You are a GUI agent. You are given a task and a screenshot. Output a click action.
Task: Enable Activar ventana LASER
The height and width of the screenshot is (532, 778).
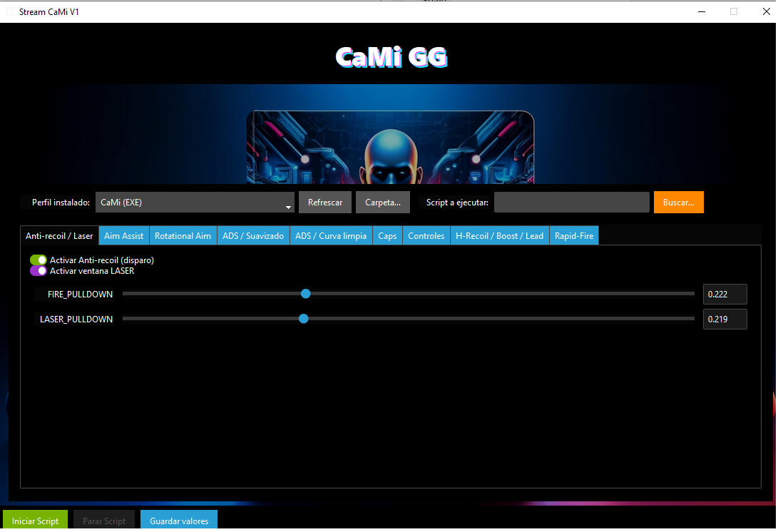click(39, 271)
